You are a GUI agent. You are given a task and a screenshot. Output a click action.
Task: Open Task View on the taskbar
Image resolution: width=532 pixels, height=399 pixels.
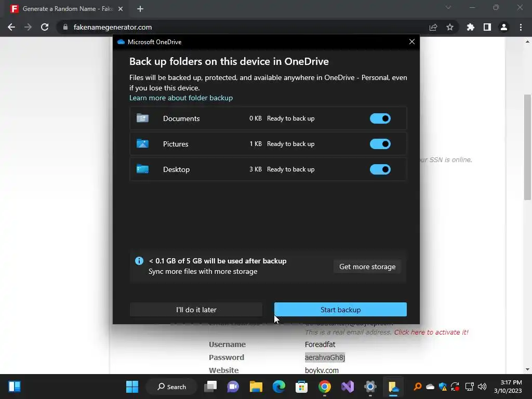pos(210,387)
